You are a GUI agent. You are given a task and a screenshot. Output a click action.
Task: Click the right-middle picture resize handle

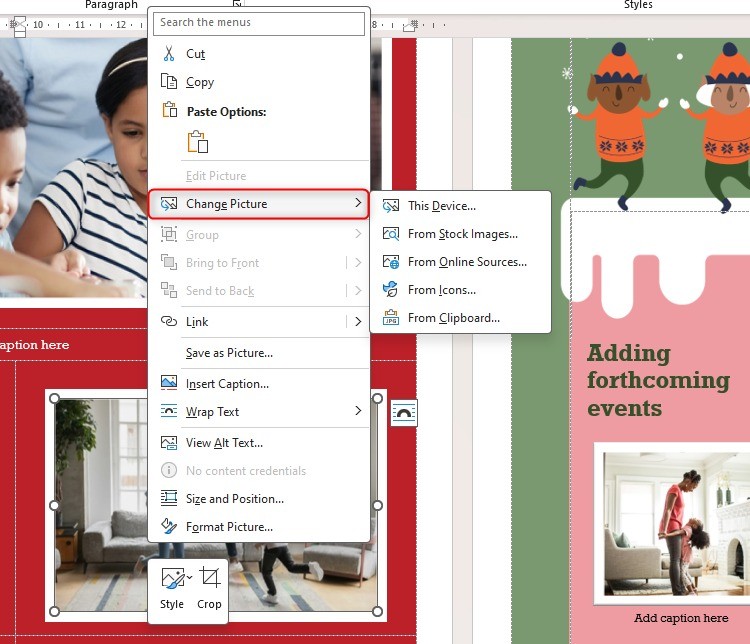click(377, 505)
